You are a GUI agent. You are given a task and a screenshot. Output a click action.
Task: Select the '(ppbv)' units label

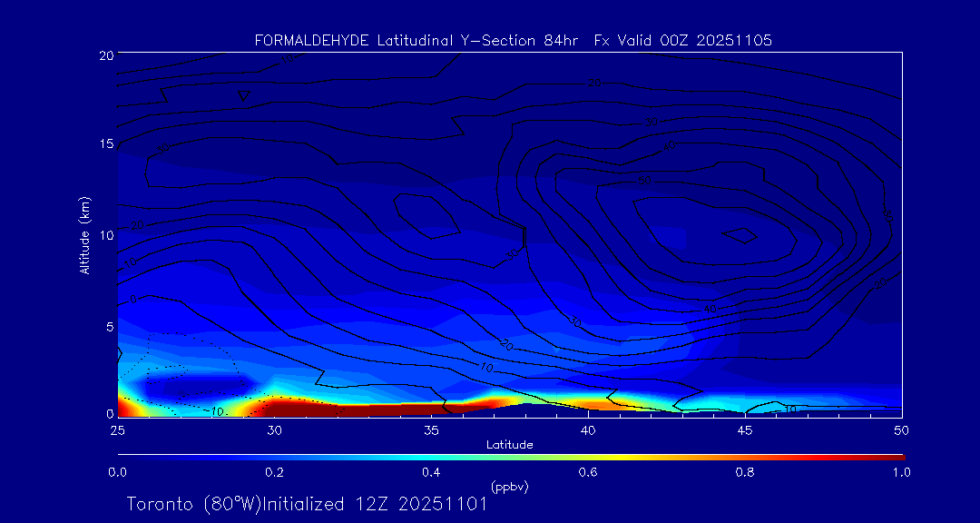[509, 487]
